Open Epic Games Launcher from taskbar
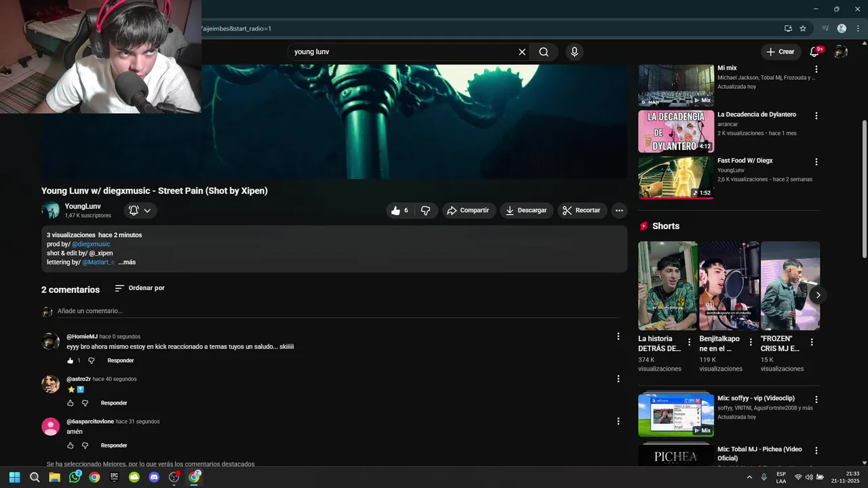Image resolution: width=868 pixels, height=488 pixels. click(x=115, y=477)
